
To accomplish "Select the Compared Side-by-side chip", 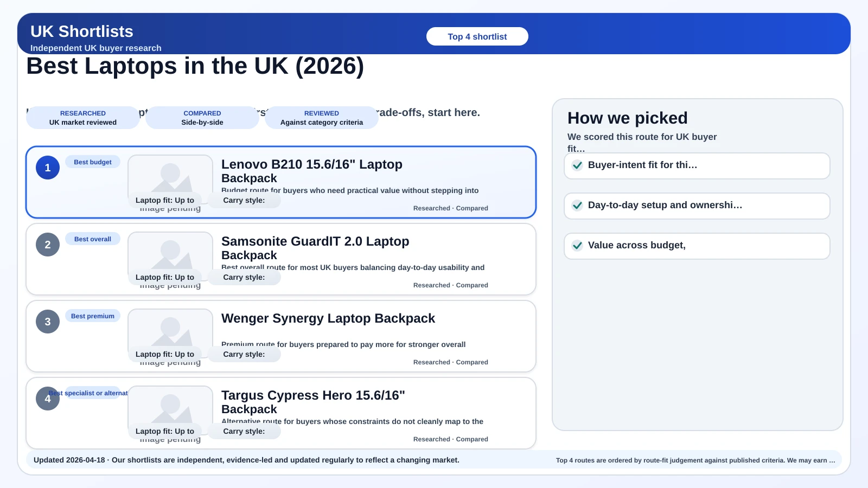I will tap(202, 118).
